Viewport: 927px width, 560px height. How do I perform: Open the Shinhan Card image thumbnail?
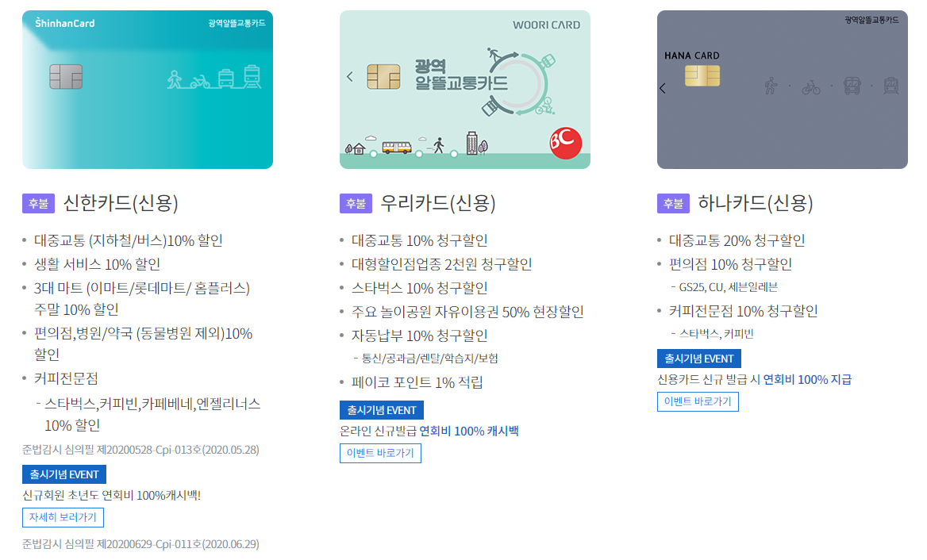point(148,90)
